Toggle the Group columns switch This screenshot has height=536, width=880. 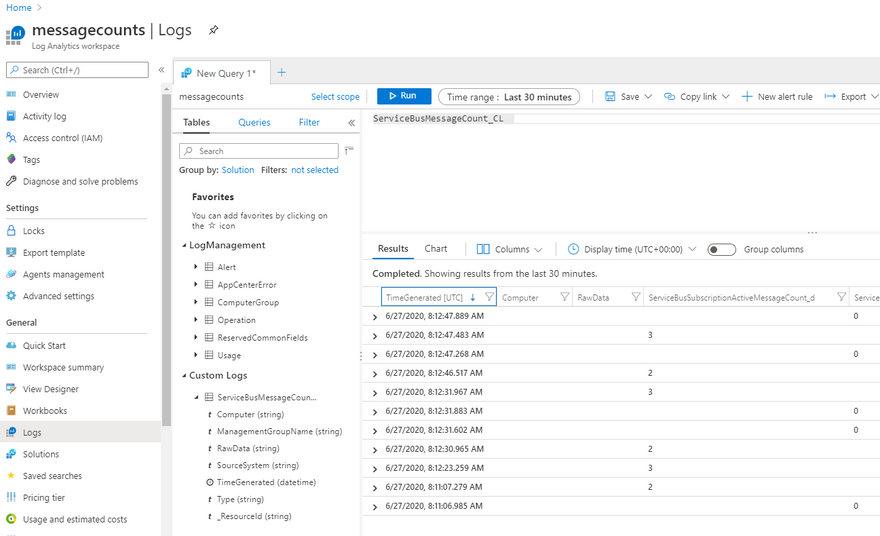pyautogui.click(x=721, y=249)
